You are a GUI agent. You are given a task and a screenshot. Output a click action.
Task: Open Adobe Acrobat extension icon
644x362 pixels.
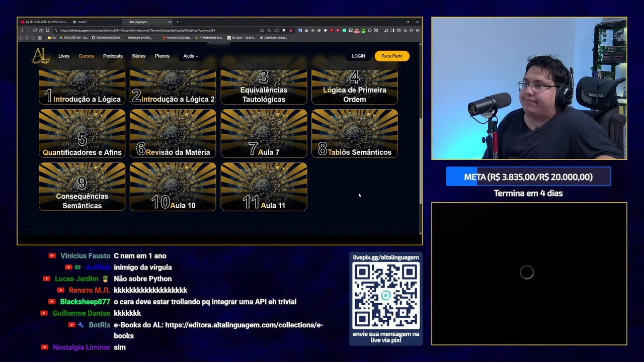(x=332, y=30)
